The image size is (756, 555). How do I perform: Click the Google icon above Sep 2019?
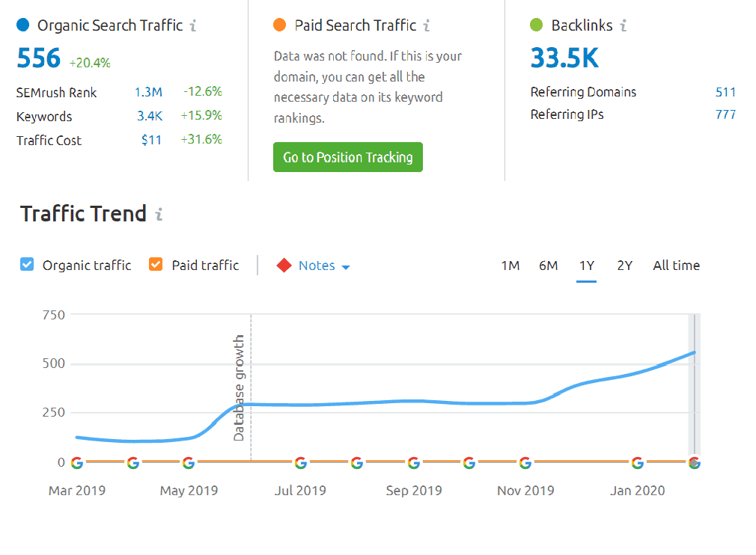(413, 463)
